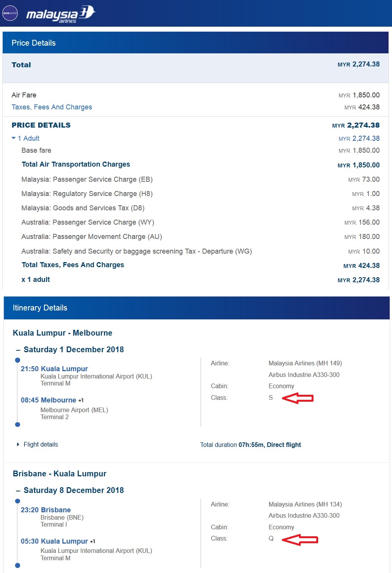Click the Melbourne arrival timeline dot
This screenshot has width=392, height=573.
click(x=17, y=425)
